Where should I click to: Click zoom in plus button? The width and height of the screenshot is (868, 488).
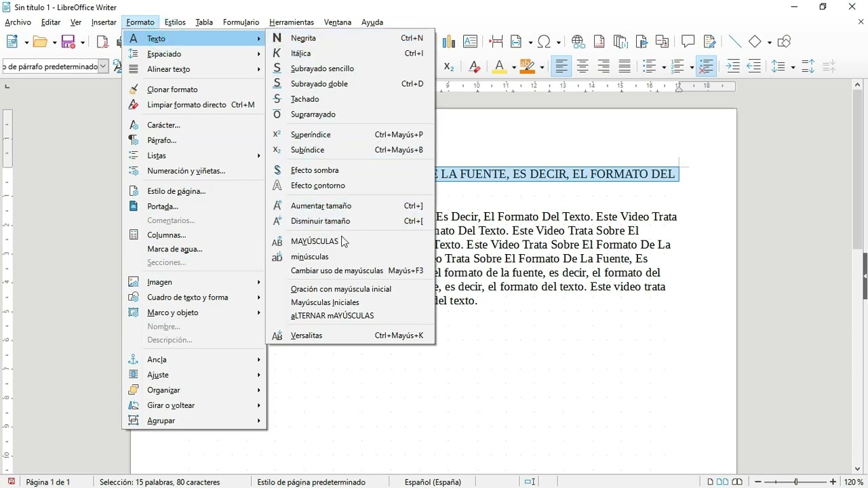(x=833, y=482)
